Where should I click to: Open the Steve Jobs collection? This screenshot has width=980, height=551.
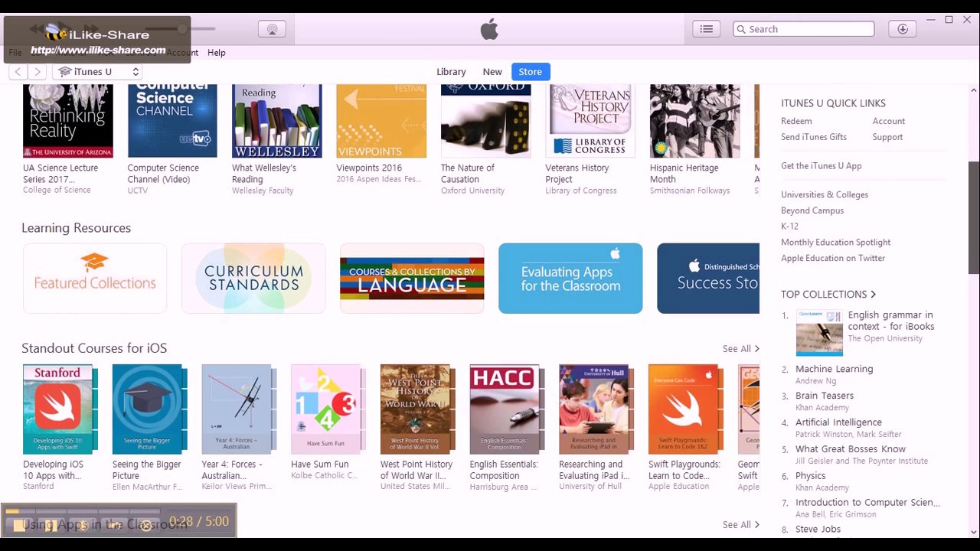[818, 530]
